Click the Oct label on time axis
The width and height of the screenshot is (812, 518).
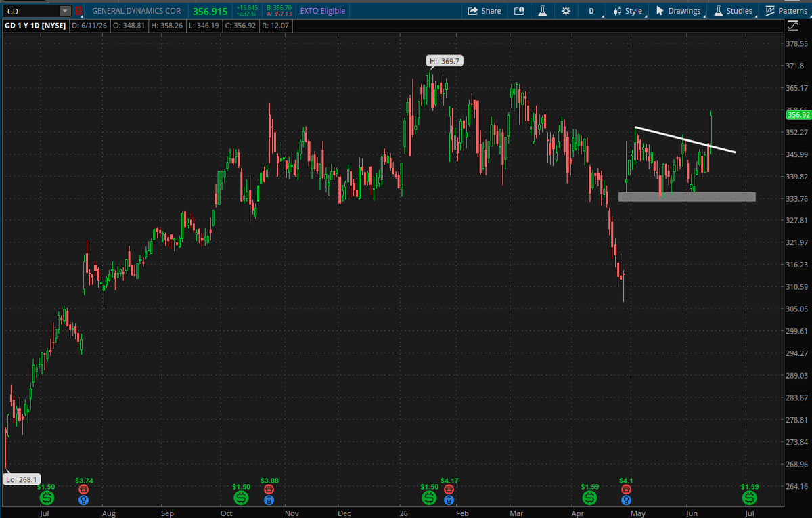pyautogui.click(x=227, y=513)
